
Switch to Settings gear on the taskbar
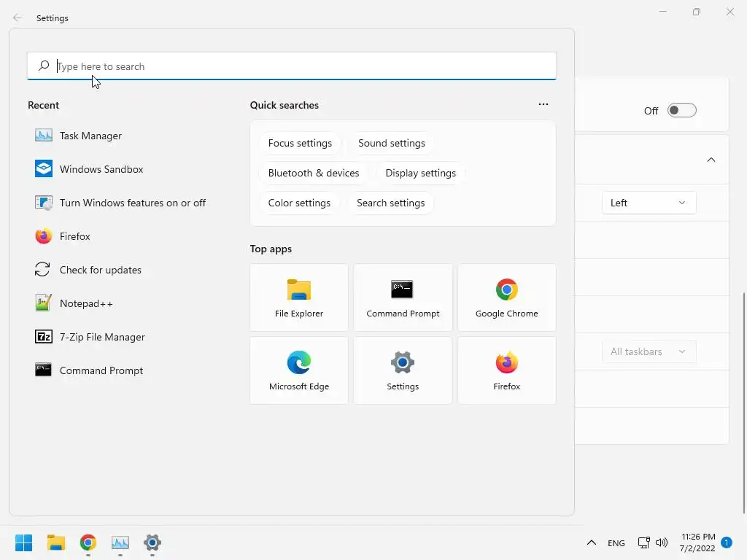point(152,542)
